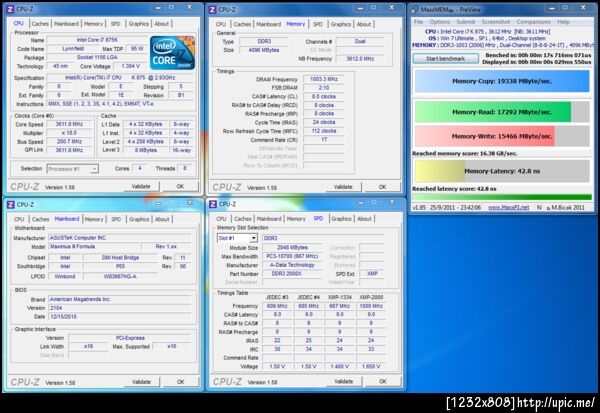Click the A-Data Technology manufacturer field
Image resolution: width=600 pixels, height=413 pixels.
coord(292,265)
